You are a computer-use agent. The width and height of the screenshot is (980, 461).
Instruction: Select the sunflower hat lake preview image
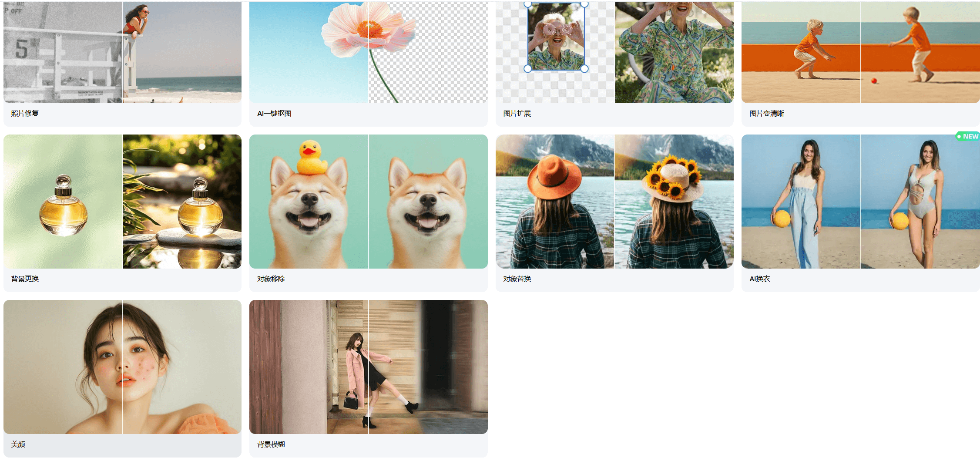pos(614,201)
